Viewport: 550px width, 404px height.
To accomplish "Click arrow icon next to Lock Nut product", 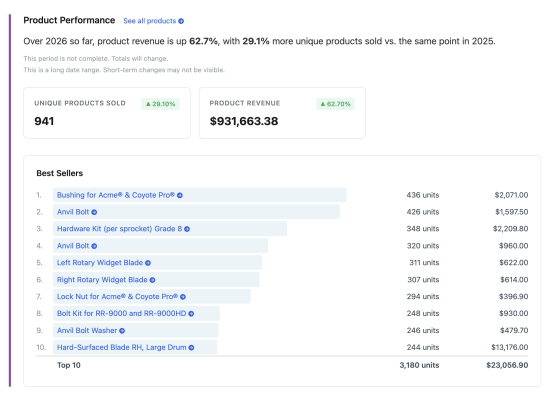I will pos(183,297).
